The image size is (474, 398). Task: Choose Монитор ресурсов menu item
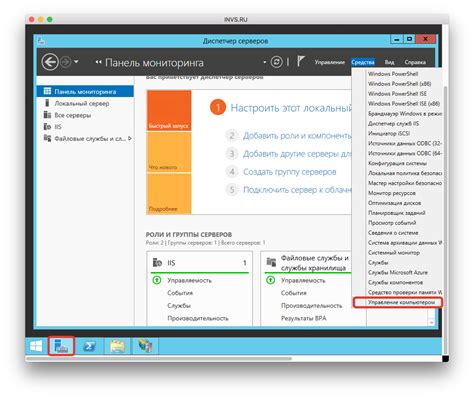point(392,193)
